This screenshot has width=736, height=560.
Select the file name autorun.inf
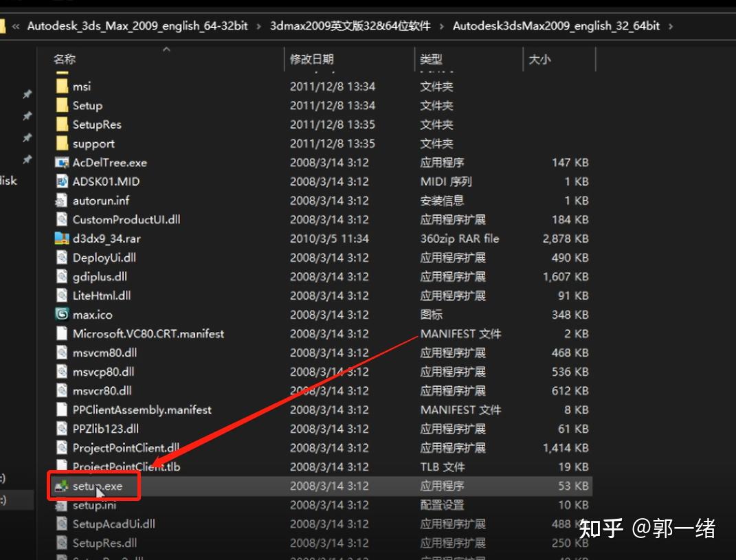click(x=101, y=201)
